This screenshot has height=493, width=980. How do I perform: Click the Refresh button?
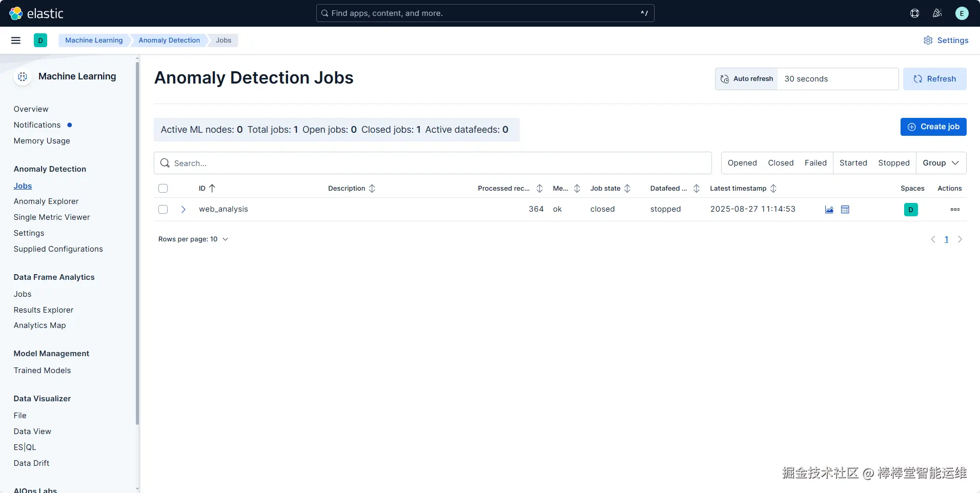point(934,79)
